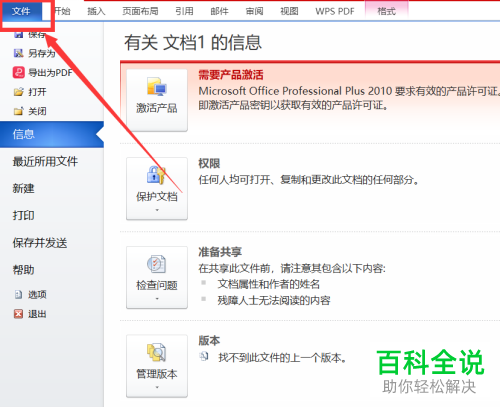500x407 pixels.
Task: Choose 新建 in the backstage menu
Action: pyautogui.click(x=23, y=189)
